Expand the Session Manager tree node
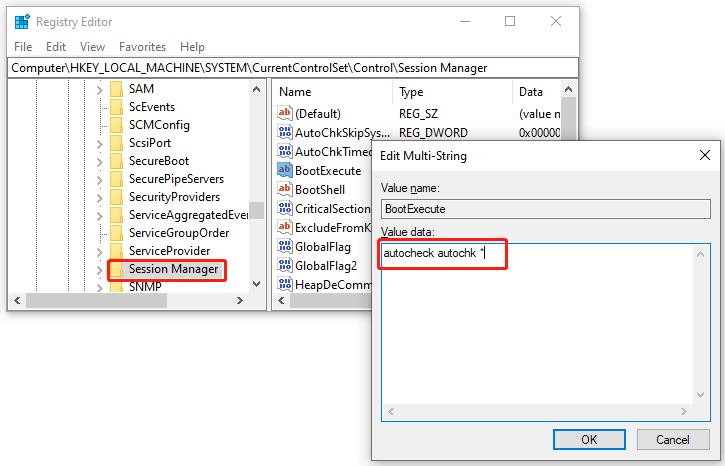This screenshot has width=725, height=466. pos(100,269)
